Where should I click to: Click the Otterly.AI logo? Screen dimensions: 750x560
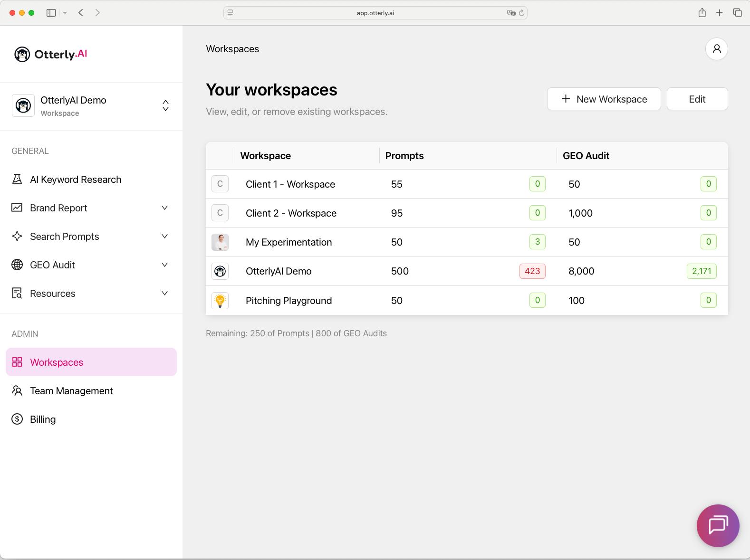click(x=50, y=54)
